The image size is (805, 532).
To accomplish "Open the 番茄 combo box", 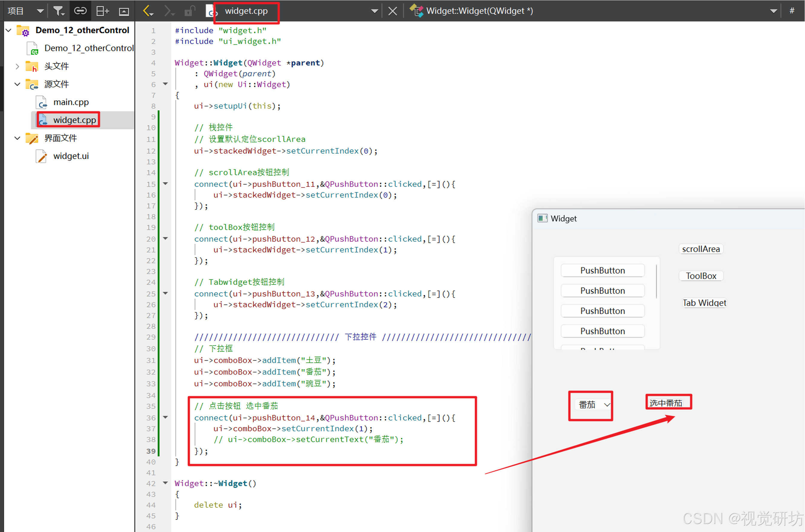I will (594, 405).
